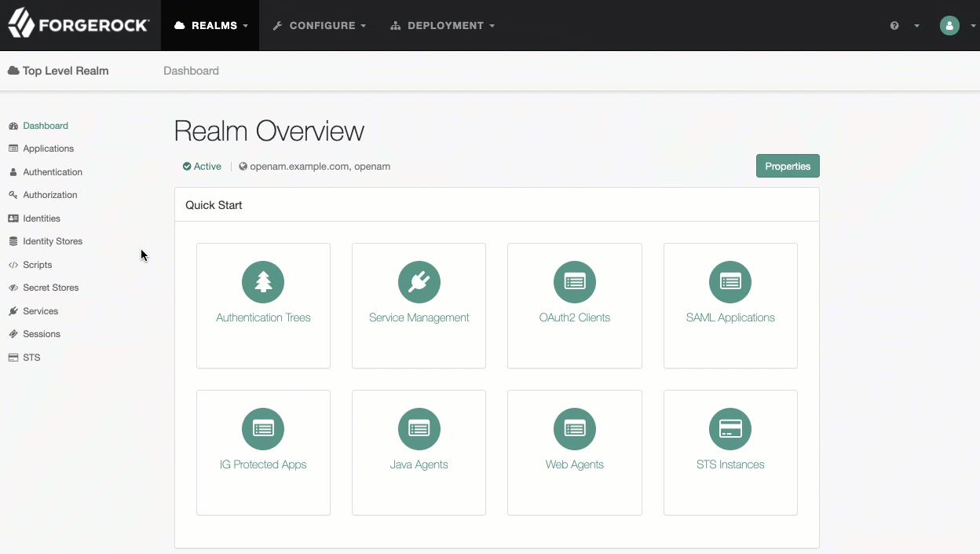
Task: Open the Realms dropdown menu
Action: coord(210,26)
